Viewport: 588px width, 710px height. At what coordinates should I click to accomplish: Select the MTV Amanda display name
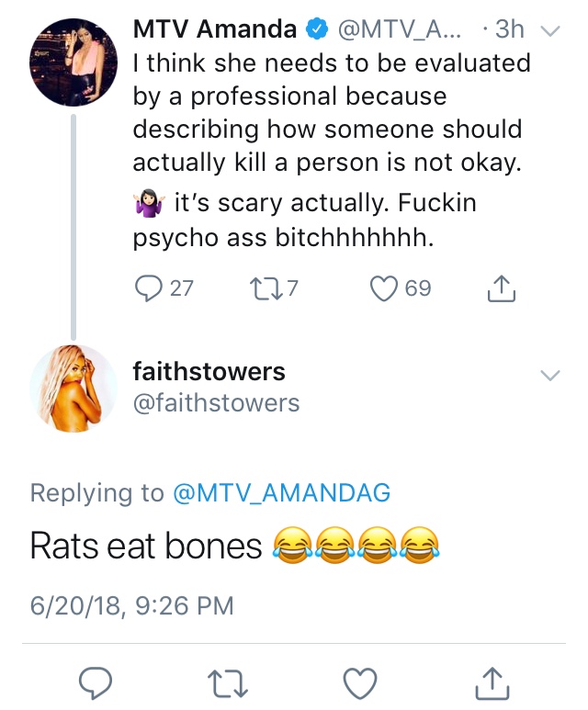tap(215, 29)
